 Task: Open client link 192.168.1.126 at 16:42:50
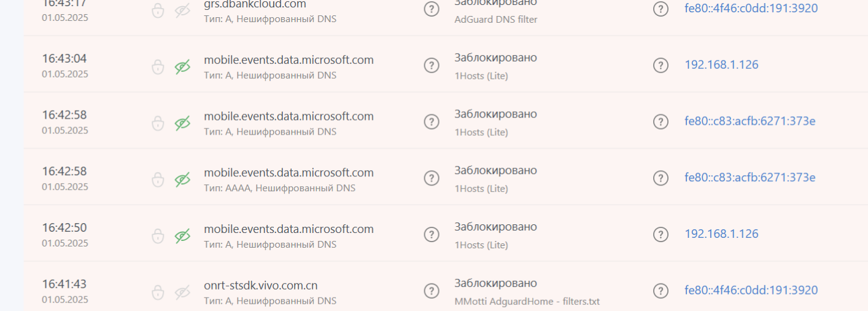click(x=721, y=234)
